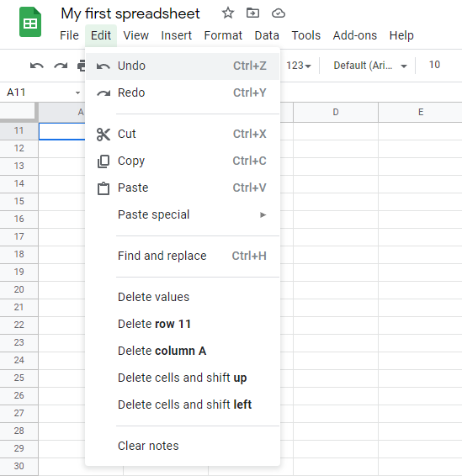Click the cloud save status icon
This screenshot has width=462, height=476.
[279, 13]
